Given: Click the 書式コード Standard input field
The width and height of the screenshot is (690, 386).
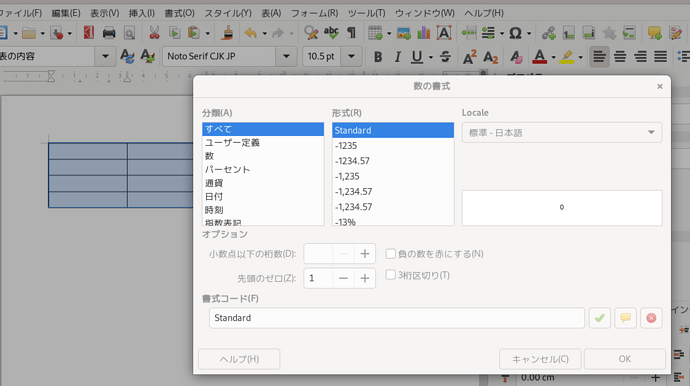Looking at the screenshot, I should 397,318.
